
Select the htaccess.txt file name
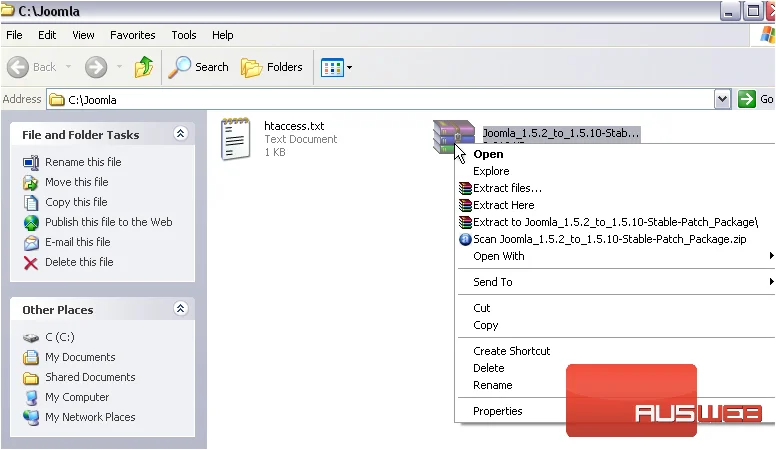(294, 126)
